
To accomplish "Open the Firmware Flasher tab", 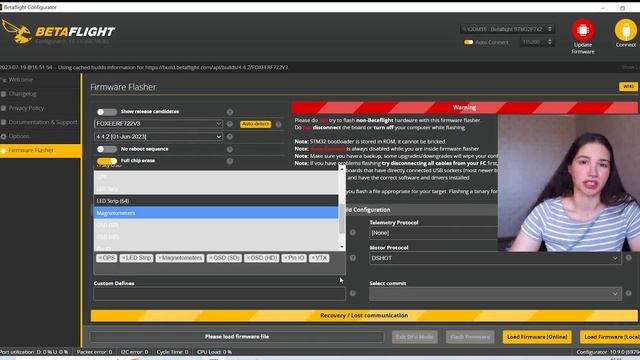I will (x=40, y=150).
